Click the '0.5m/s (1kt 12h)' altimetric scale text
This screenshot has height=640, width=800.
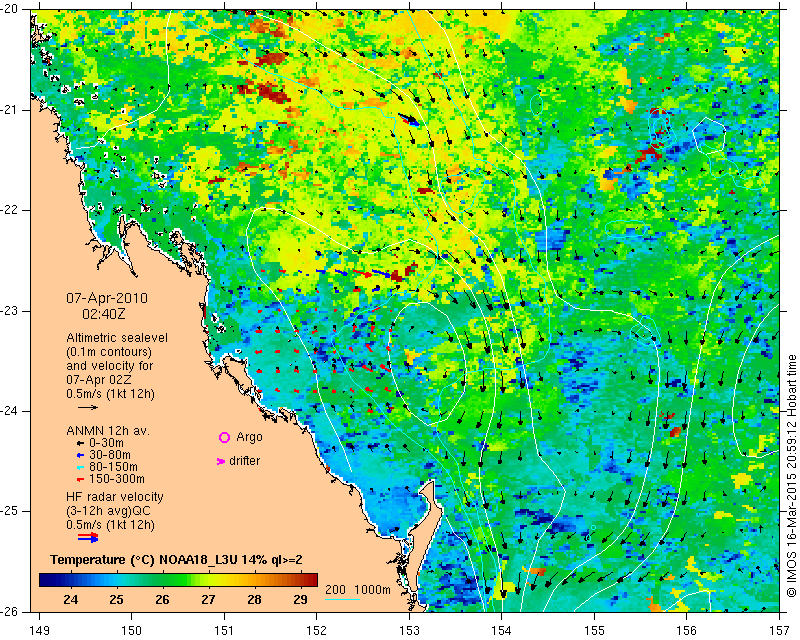(x=110, y=393)
